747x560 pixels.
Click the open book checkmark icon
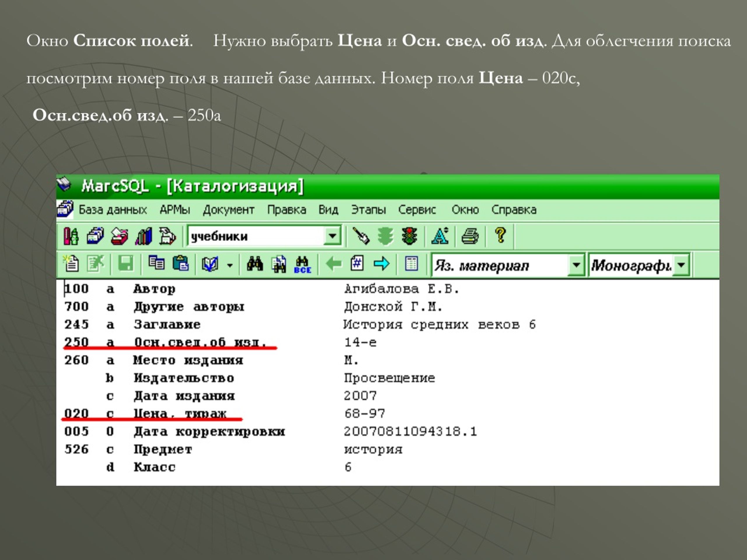tap(210, 264)
